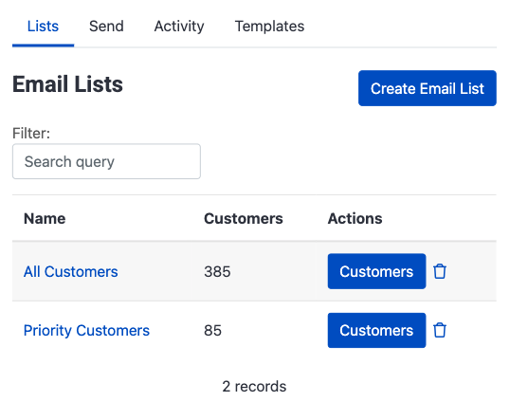Click the 385 customer count cell
The height and width of the screenshot is (420, 510).
[x=217, y=272]
